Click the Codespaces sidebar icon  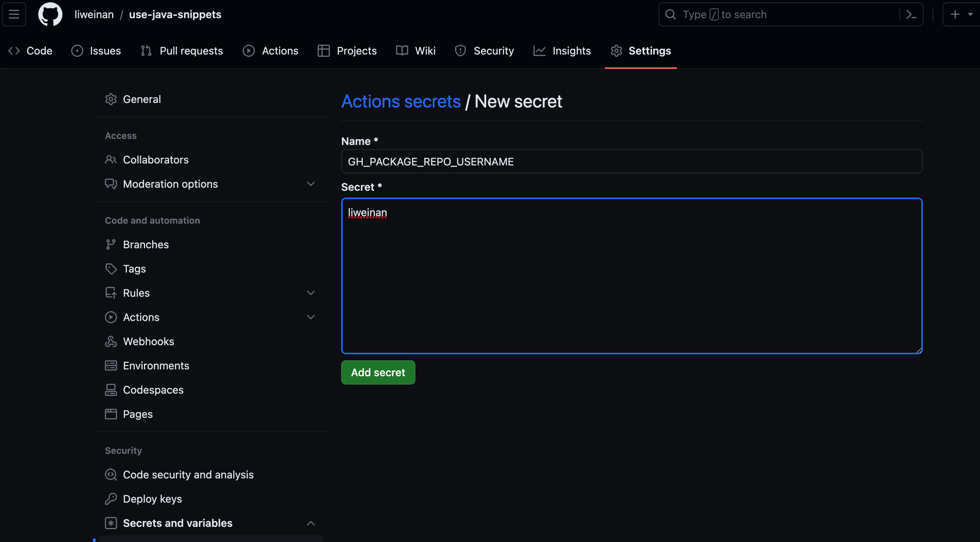[x=111, y=390]
